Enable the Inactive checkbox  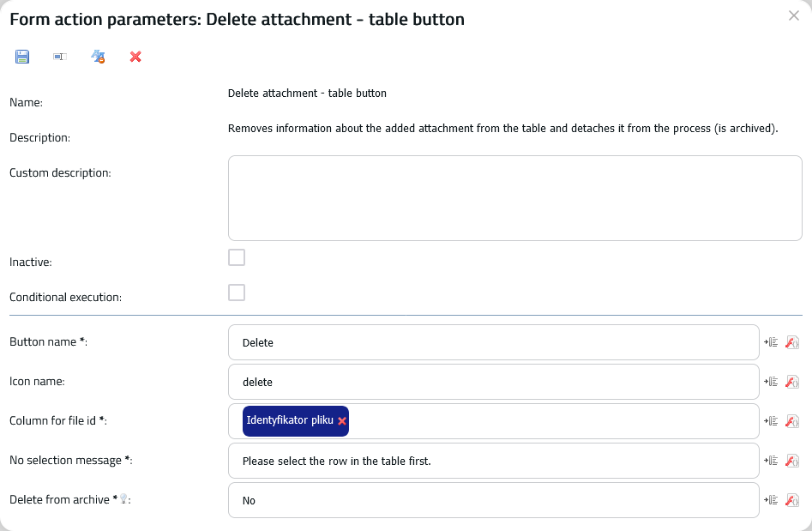(237, 257)
